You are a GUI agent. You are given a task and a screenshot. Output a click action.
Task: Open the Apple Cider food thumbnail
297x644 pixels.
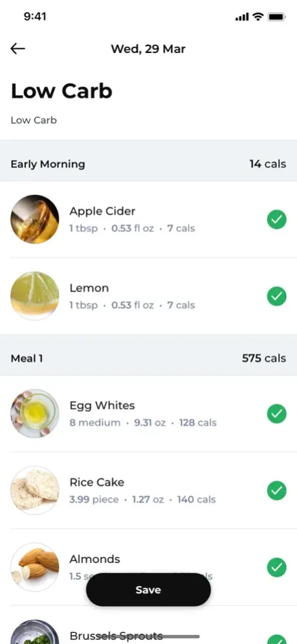pos(35,220)
